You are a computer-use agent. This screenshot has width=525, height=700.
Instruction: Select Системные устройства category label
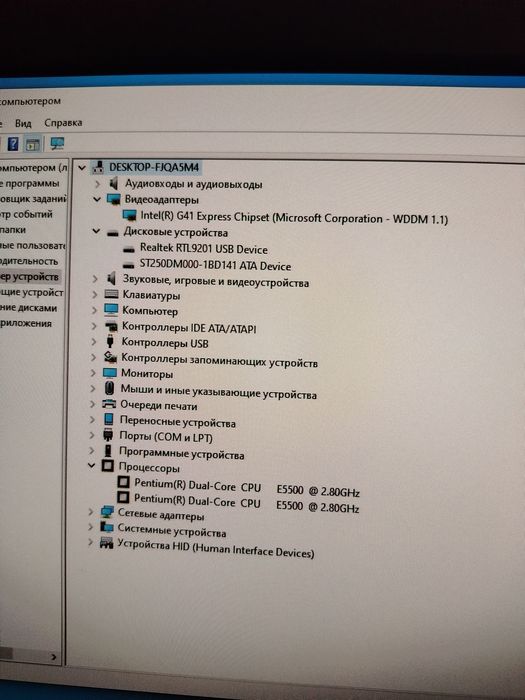tap(172, 530)
